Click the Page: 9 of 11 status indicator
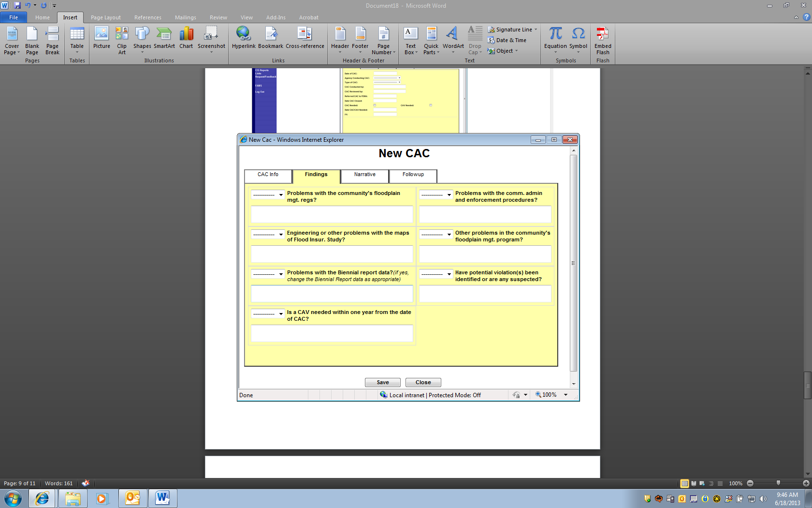 pos(20,483)
